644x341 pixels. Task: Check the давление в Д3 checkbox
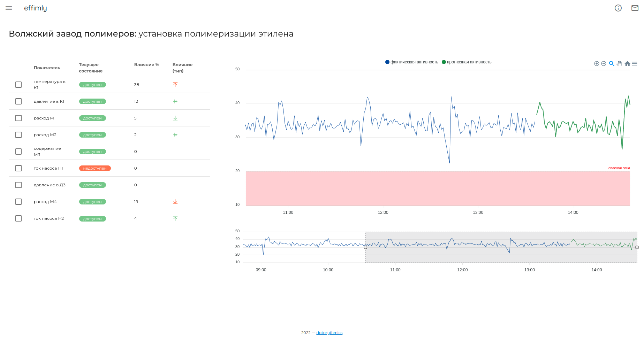pos(18,185)
